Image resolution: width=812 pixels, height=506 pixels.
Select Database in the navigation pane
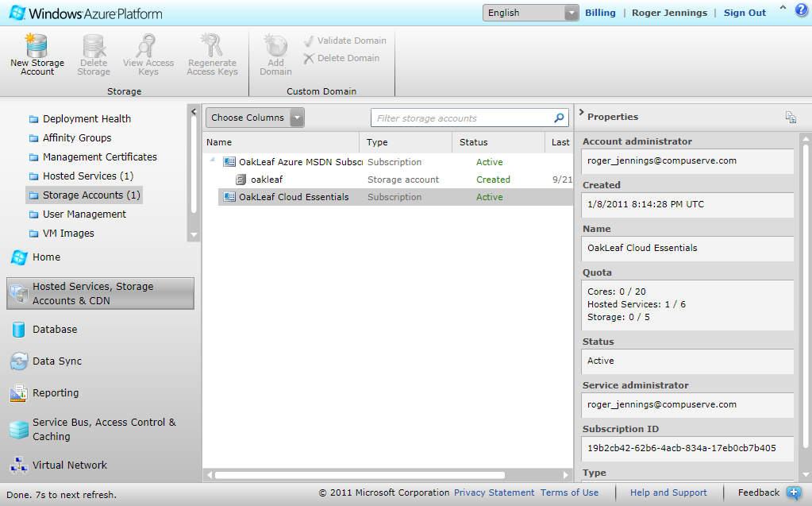[55, 329]
